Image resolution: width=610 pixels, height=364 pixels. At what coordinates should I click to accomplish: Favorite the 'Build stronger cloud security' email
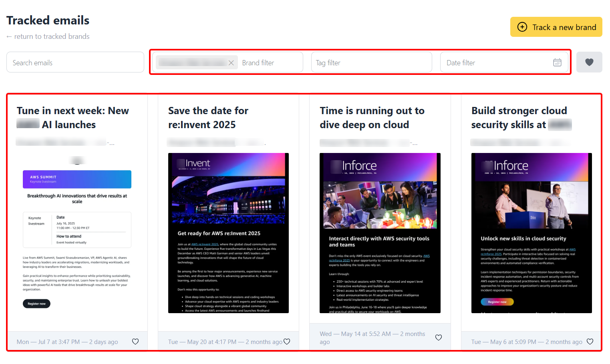point(590,342)
